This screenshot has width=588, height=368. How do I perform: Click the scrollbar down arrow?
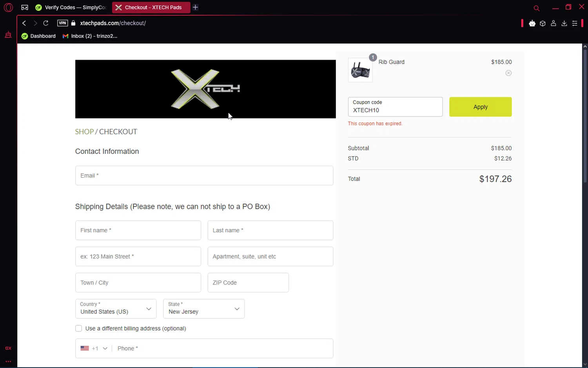click(585, 364)
